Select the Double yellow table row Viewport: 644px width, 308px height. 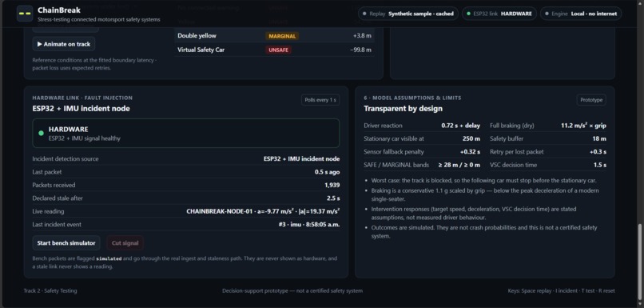274,36
